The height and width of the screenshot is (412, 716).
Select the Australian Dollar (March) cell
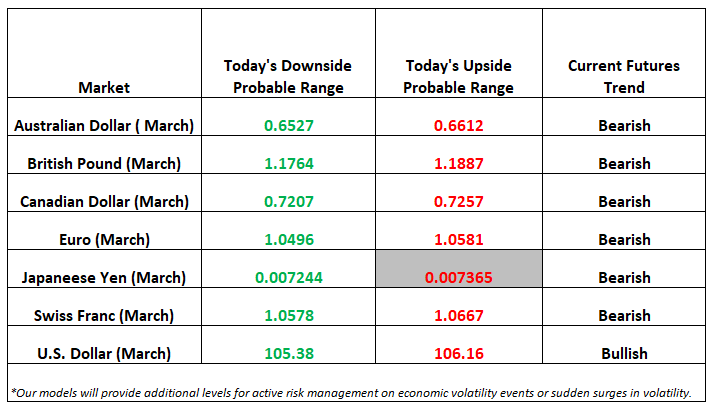click(x=104, y=117)
